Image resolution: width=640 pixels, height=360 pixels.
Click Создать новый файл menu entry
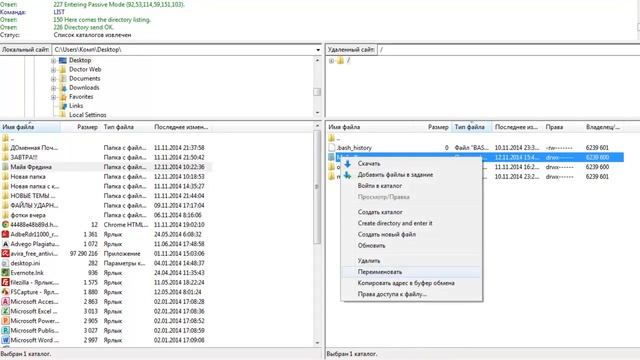click(387, 234)
